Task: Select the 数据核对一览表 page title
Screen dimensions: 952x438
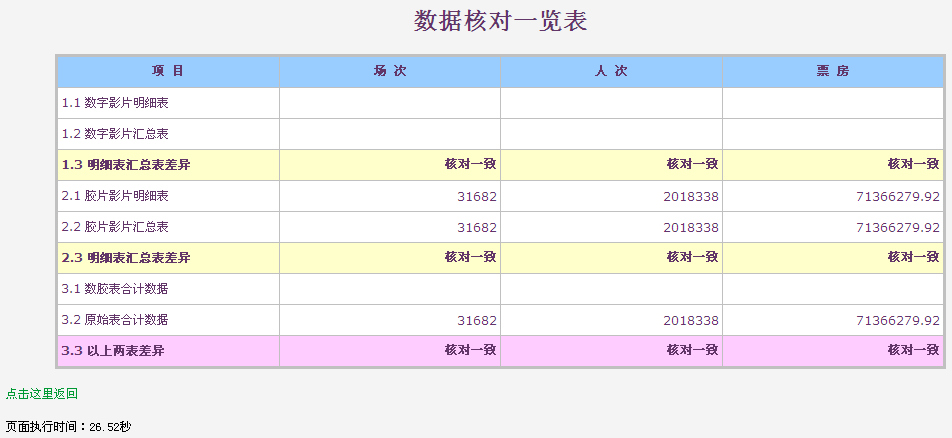Action: point(501,21)
